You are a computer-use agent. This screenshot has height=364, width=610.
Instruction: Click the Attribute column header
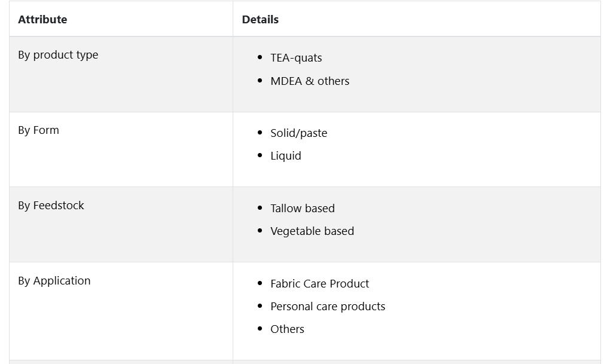[42, 19]
